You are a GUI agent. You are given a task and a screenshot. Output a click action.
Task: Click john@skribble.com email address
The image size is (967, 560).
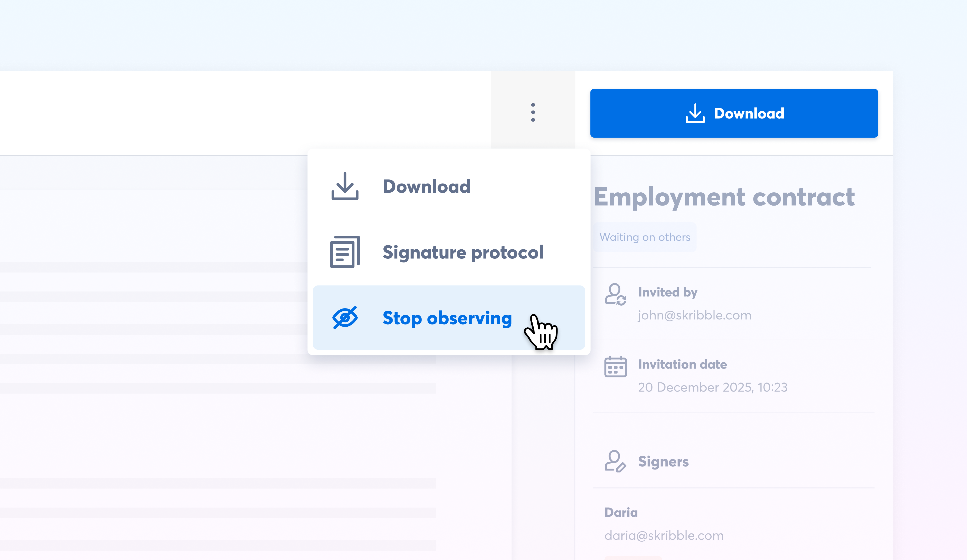tap(695, 315)
